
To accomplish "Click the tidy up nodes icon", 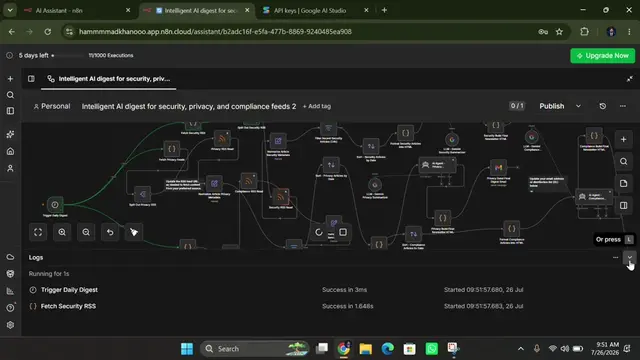I will pos(134,232).
